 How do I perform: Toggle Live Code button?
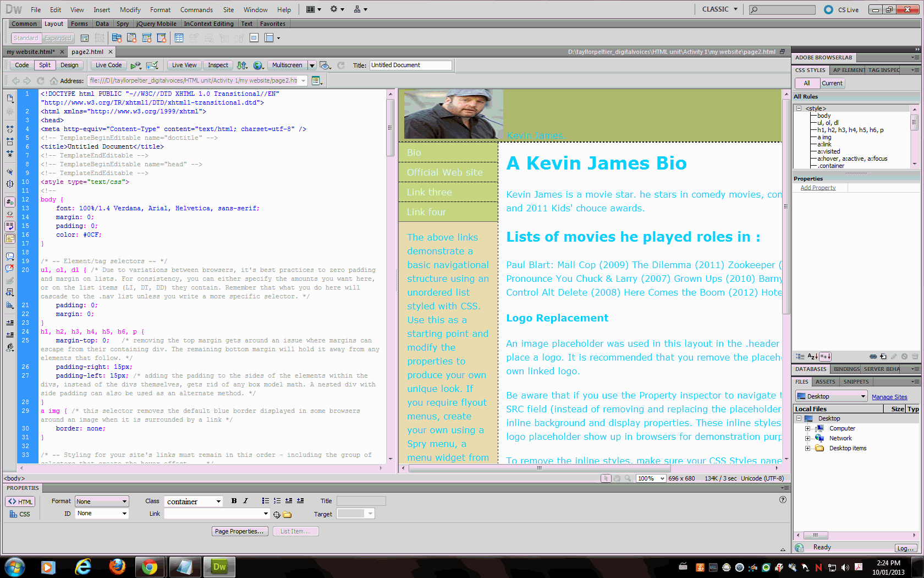pos(109,65)
